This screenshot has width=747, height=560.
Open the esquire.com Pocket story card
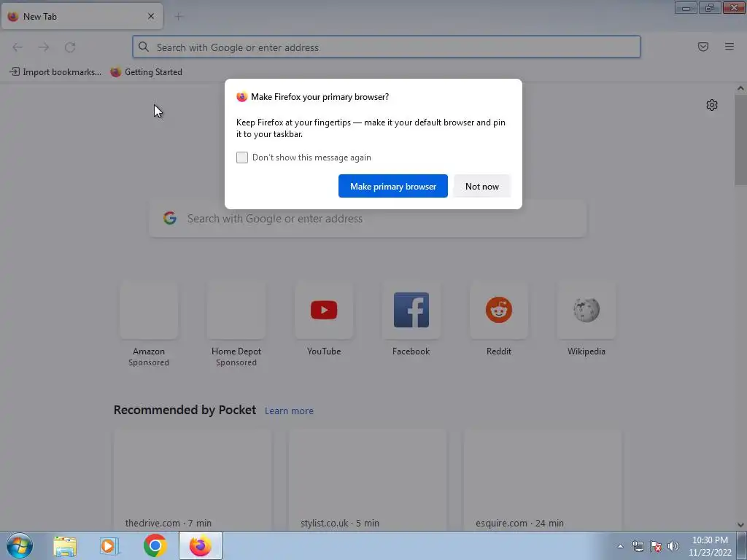click(543, 480)
